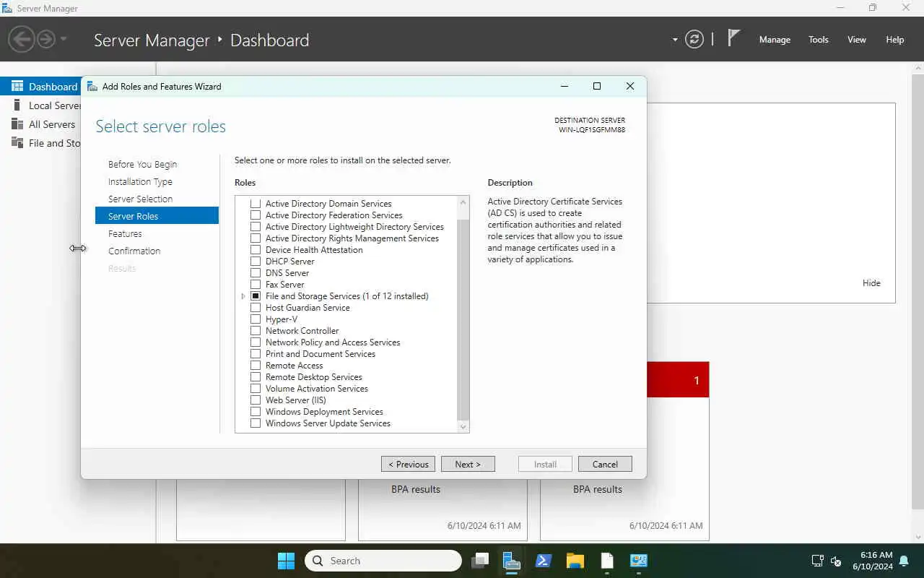The image size is (924, 578).
Task: Open the dropdown arrow beside the refresh icon
Action: coord(675,40)
